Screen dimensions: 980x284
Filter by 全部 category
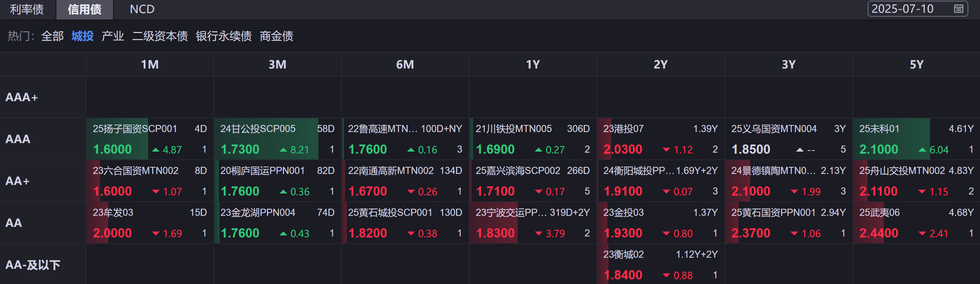[x=52, y=36]
